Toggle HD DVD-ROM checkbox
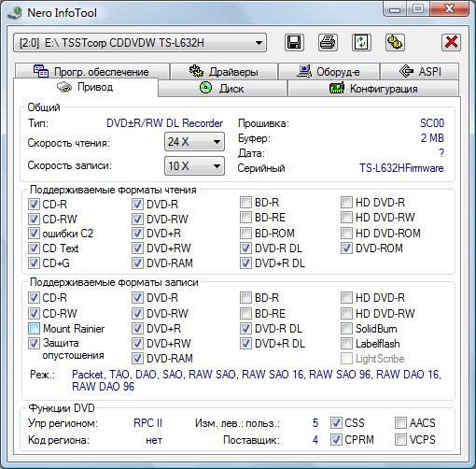 point(346,233)
